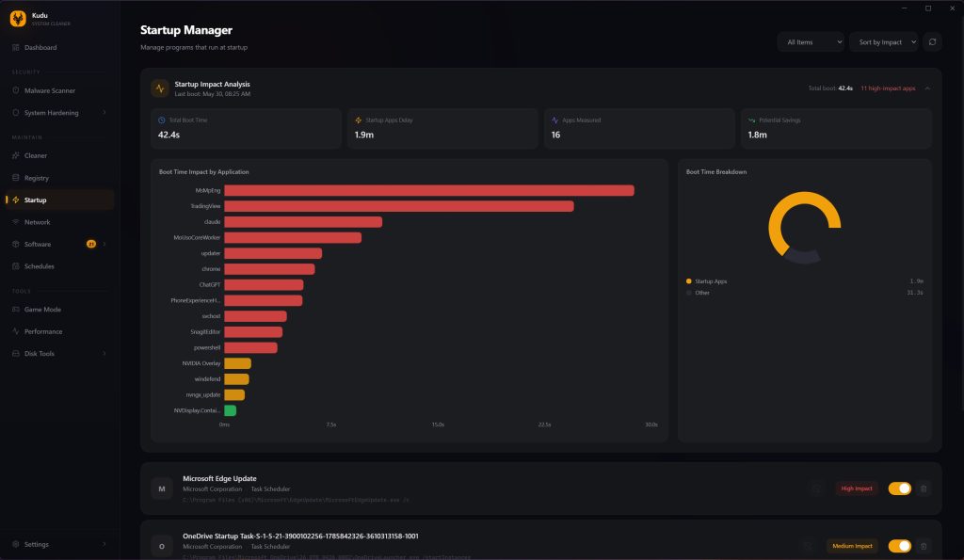Click the Potential Savings trend icon
964x560 pixels.
751,120
